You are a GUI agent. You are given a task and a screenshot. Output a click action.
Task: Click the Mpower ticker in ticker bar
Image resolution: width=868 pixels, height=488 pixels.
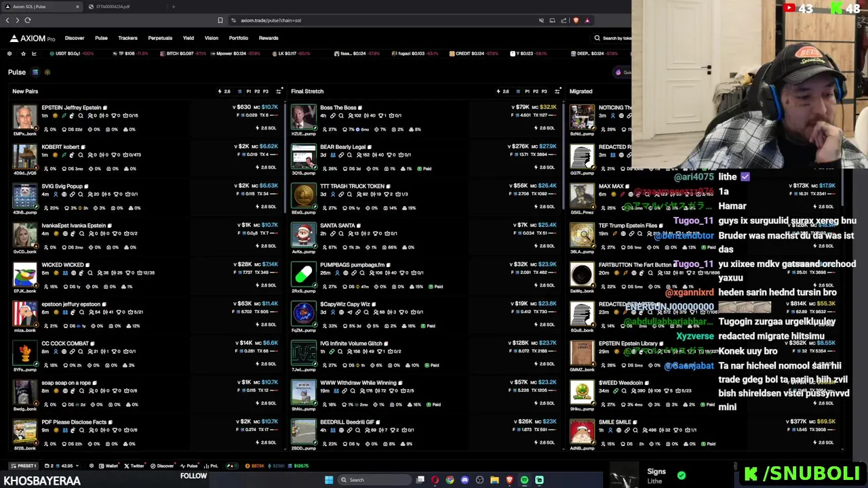pyautogui.click(x=235, y=54)
